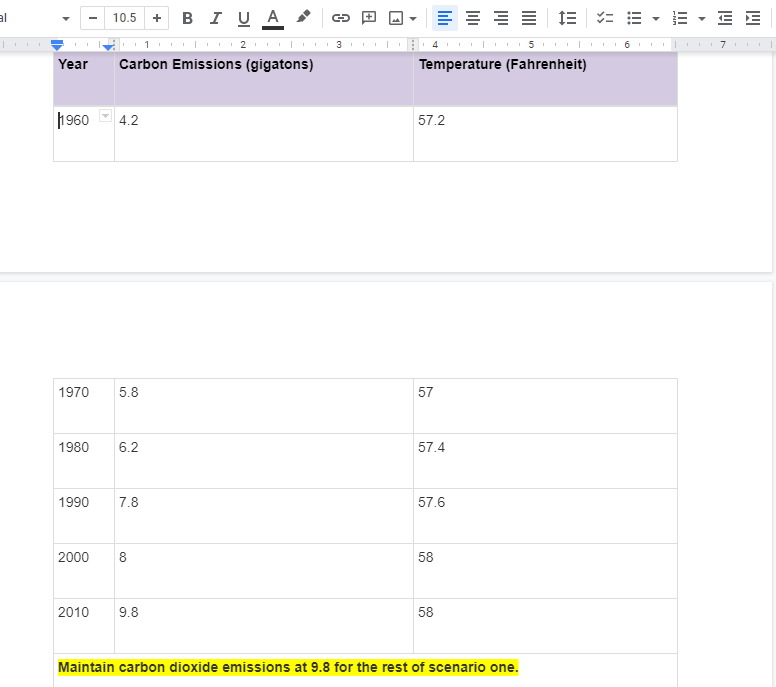
Task: Insert a checklist
Action: (x=605, y=18)
